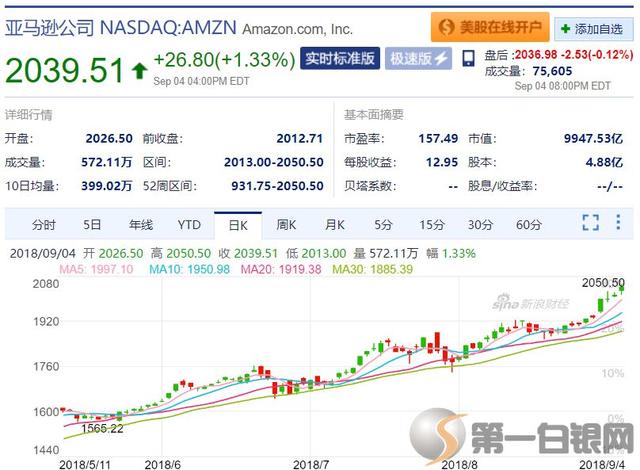The image size is (640, 470).
Task: Click the change value +26.80(+1.33%)
Action: tap(224, 60)
